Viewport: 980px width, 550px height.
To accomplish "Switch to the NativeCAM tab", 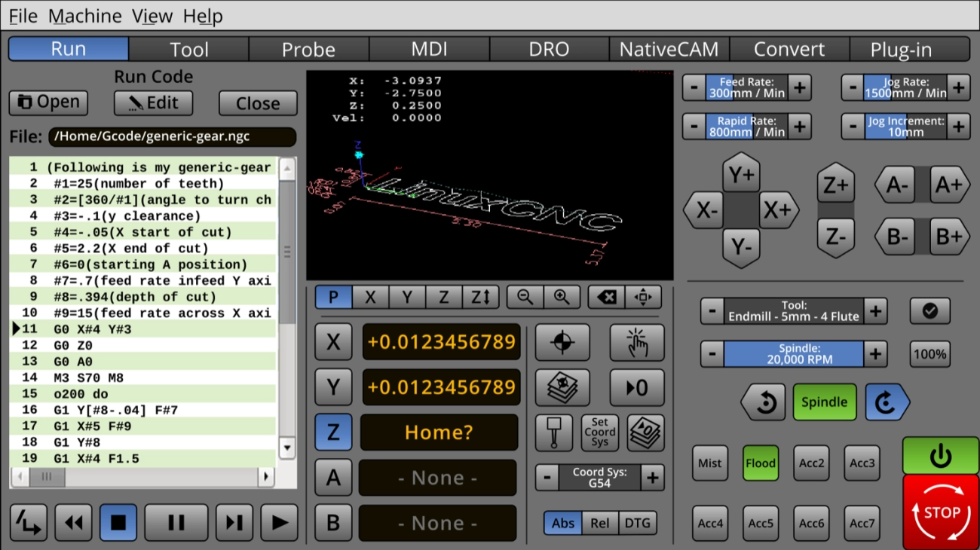I will point(668,49).
